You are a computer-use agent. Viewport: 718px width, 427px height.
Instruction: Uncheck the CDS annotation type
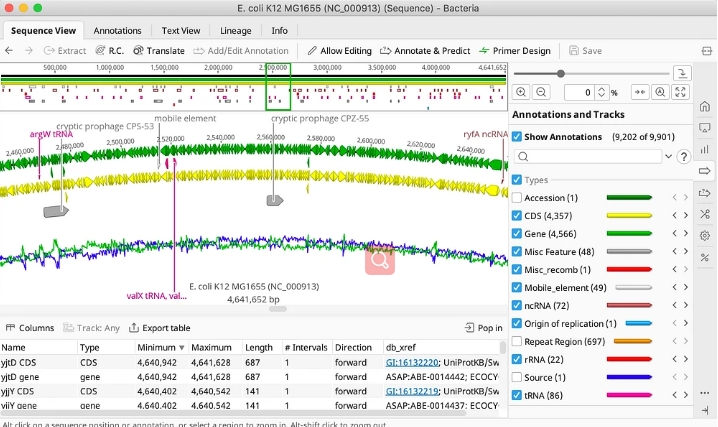tap(517, 215)
